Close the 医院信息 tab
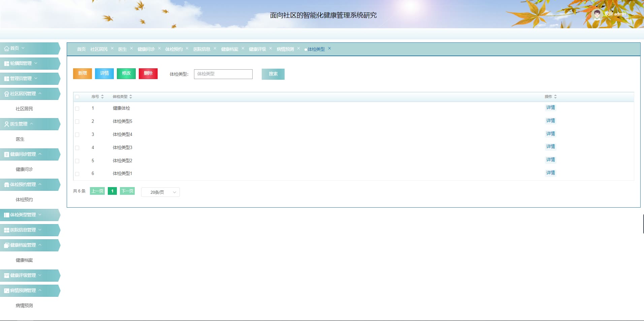This screenshot has height=321, width=644. [x=215, y=48]
